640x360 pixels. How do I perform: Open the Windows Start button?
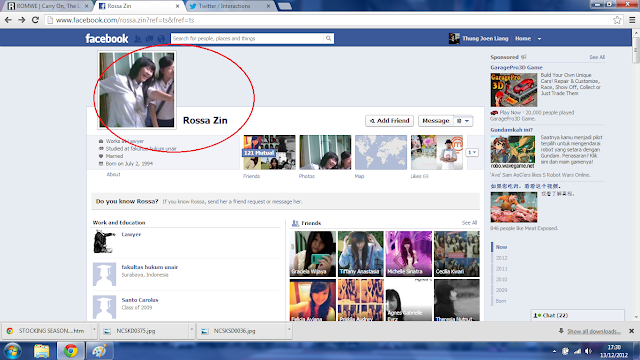12,351
